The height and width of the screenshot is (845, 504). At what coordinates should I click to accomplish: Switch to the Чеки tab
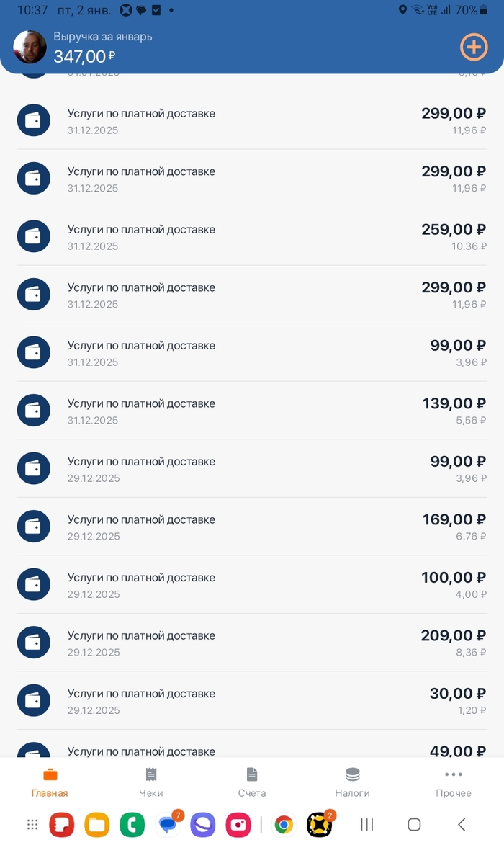[x=151, y=782]
